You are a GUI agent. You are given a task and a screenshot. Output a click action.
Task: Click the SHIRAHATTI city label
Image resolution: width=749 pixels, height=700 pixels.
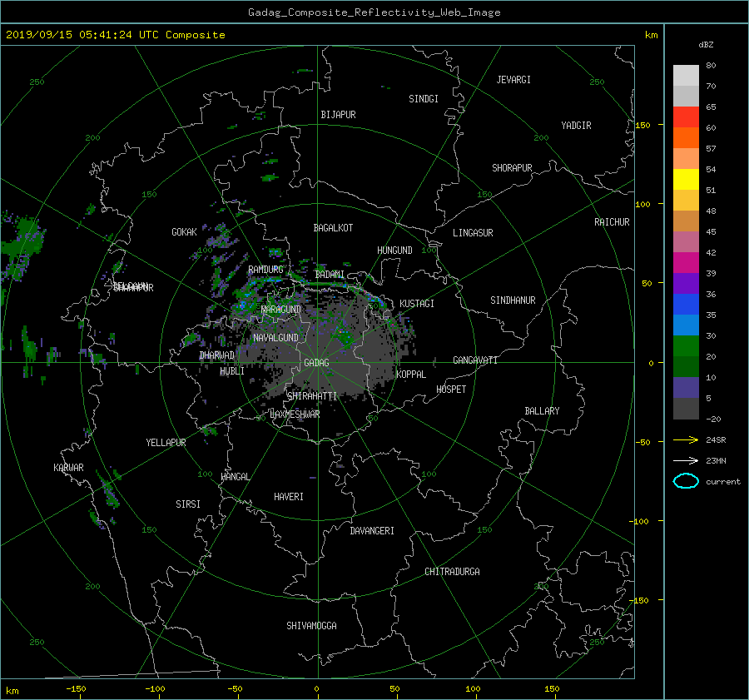[x=312, y=396]
